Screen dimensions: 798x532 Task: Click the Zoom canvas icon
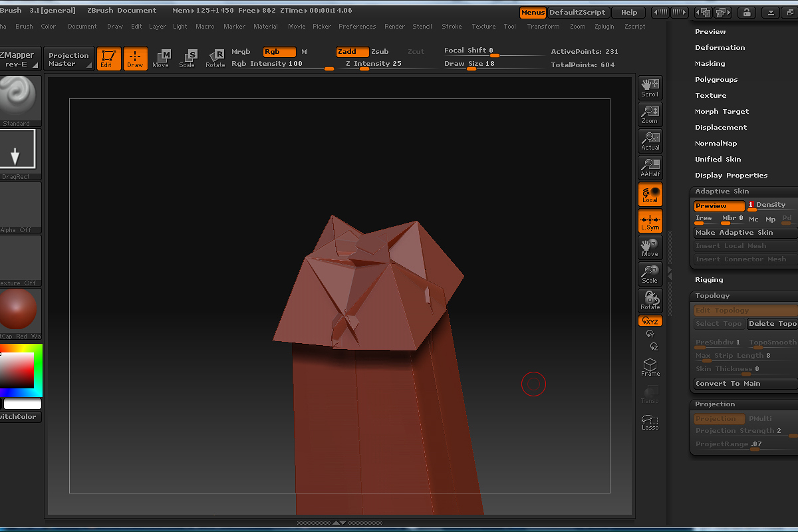point(650,114)
